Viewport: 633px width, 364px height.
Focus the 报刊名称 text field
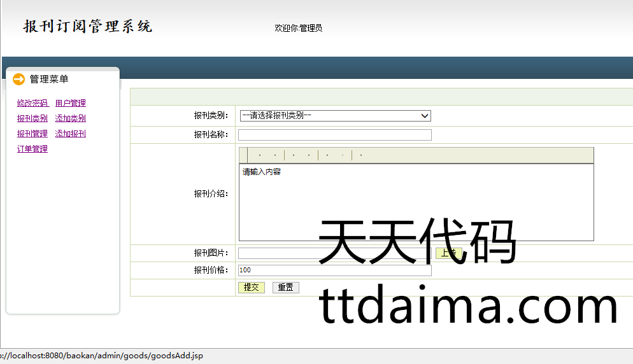pos(335,135)
